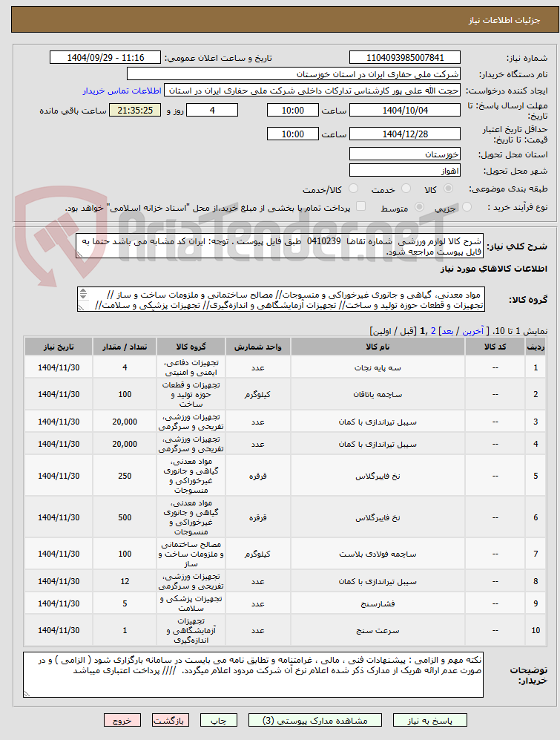The image size is (560, 740).
Task: Click the announcement date field 1404/09/29
Action: point(105,58)
